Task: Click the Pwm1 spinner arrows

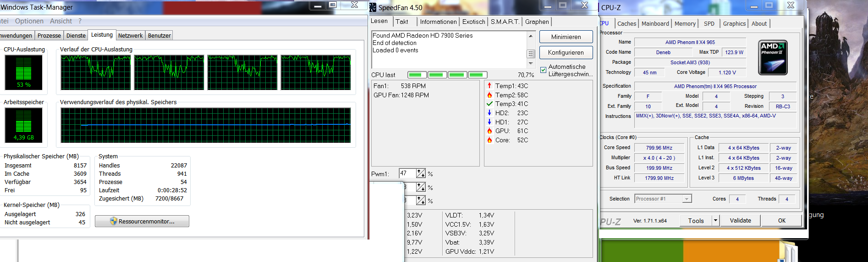Action: (421, 173)
